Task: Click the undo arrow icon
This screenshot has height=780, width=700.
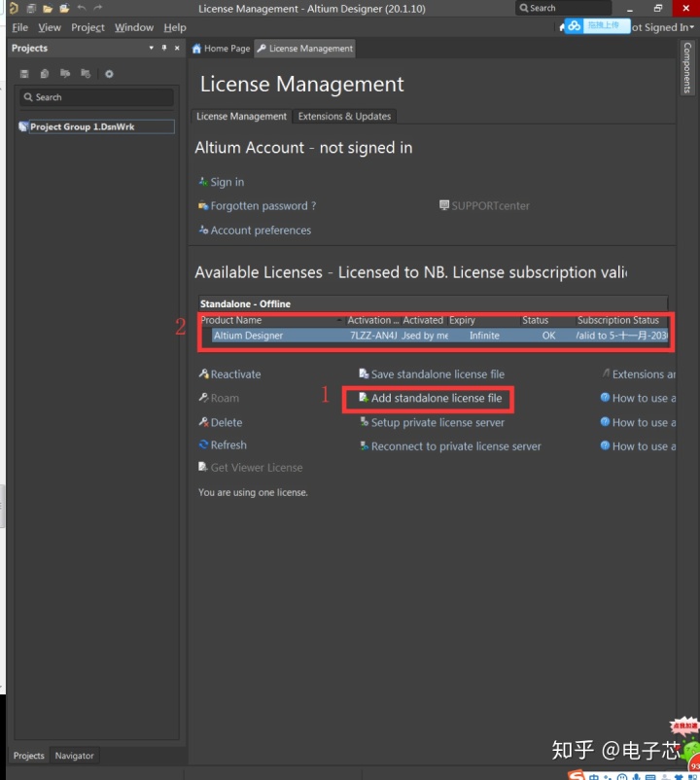Action: click(82, 8)
